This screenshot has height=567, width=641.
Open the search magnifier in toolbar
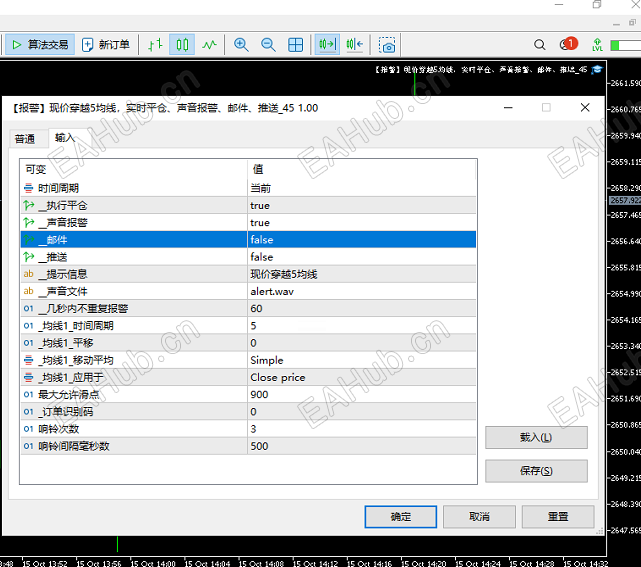(540, 44)
